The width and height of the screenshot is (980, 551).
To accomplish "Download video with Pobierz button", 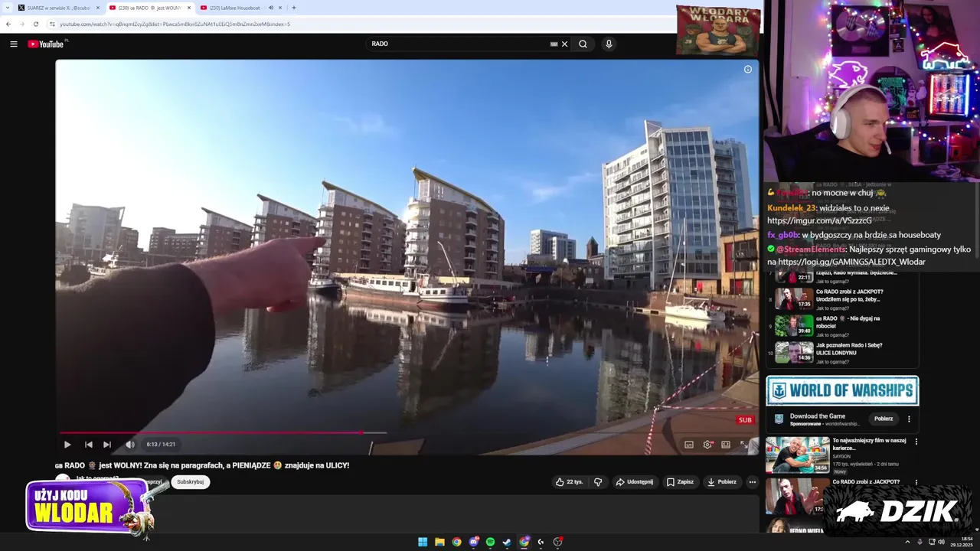I will point(721,482).
